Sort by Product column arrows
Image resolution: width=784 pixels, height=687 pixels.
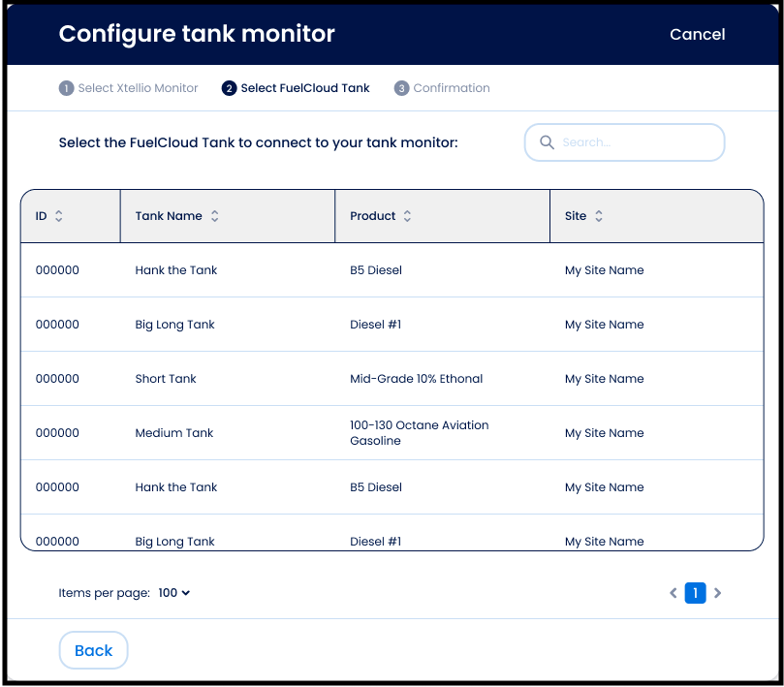click(408, 216)
